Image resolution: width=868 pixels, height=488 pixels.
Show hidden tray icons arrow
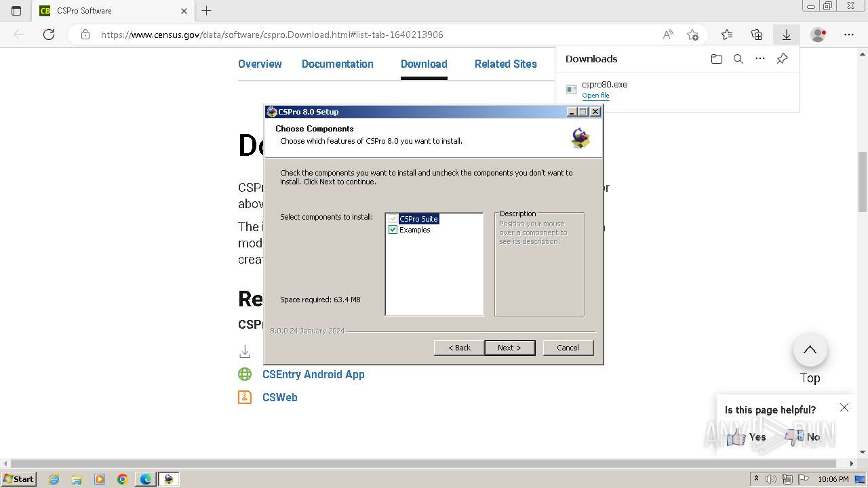[756, 479]
